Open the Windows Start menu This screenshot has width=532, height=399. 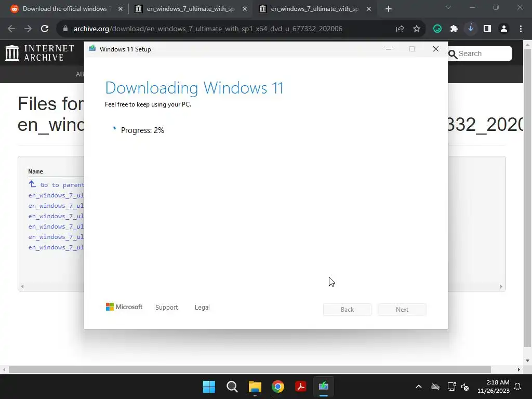click(209, 387)
